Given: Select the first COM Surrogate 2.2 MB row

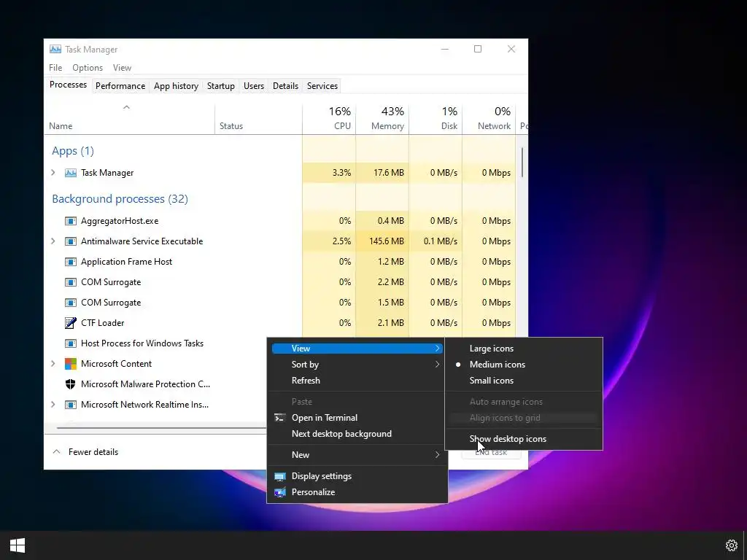Looking at the screenshot, I should coord(281,282).
